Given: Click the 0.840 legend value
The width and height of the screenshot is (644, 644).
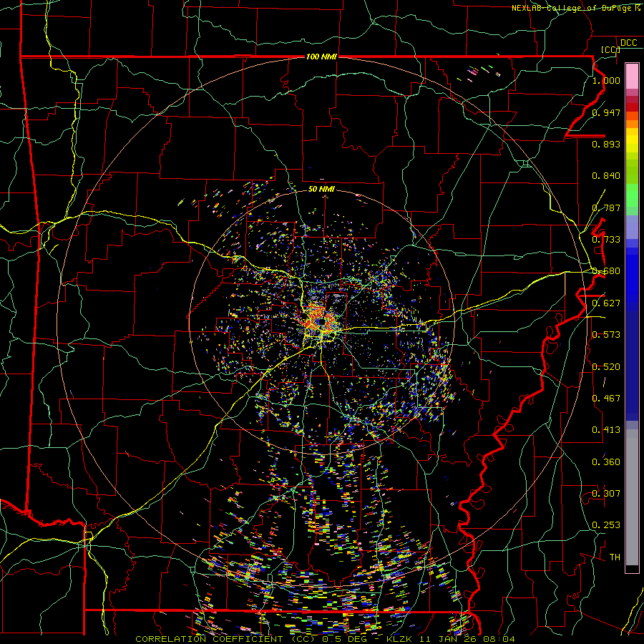Looking at the screenshot, I should pos(606,176).
